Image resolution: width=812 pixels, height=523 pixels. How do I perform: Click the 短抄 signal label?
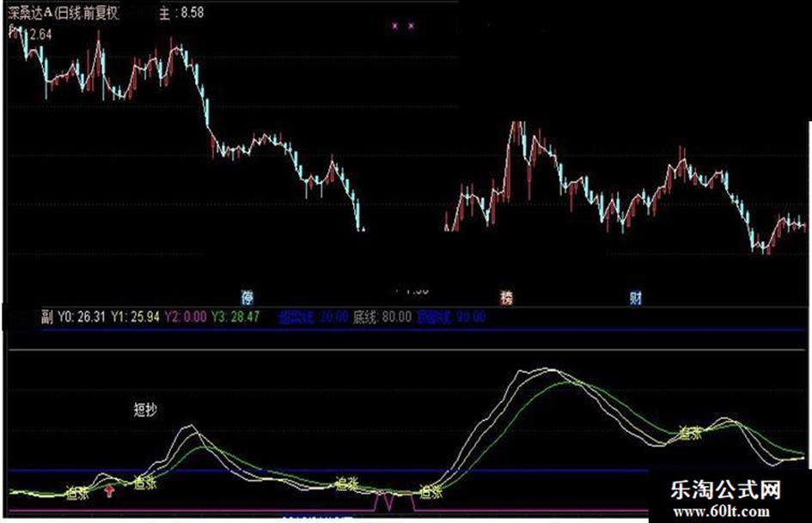(x=145, y=410)
